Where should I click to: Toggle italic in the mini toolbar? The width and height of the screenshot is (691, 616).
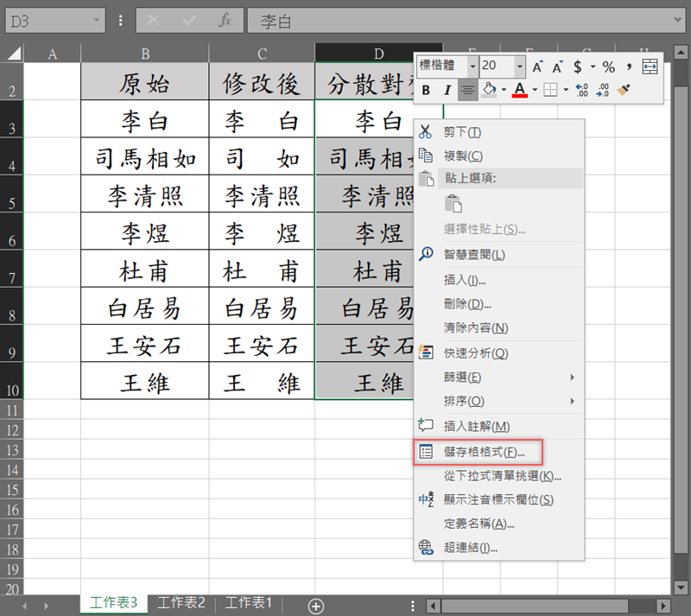447,90
